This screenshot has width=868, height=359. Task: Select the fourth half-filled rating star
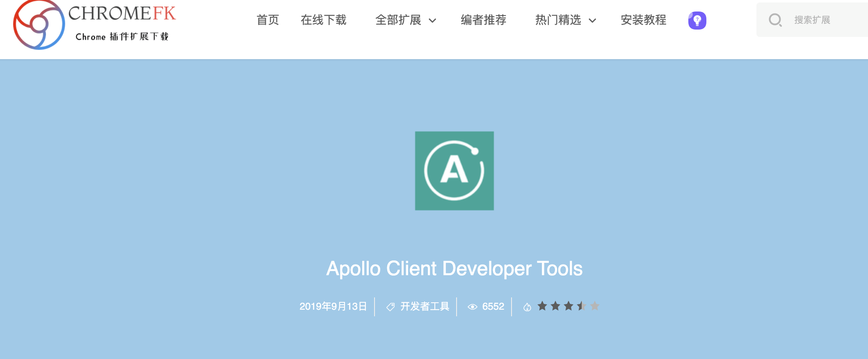(582, 306)
